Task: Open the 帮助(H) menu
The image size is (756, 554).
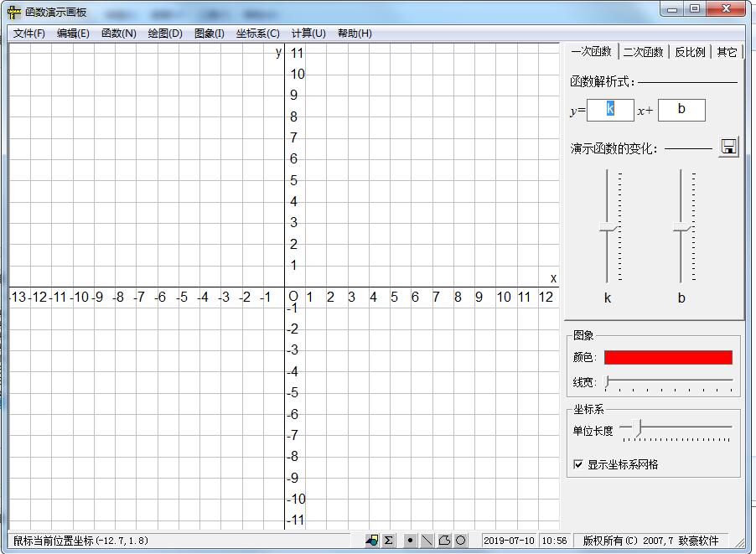Action: [x=353, y=34]
